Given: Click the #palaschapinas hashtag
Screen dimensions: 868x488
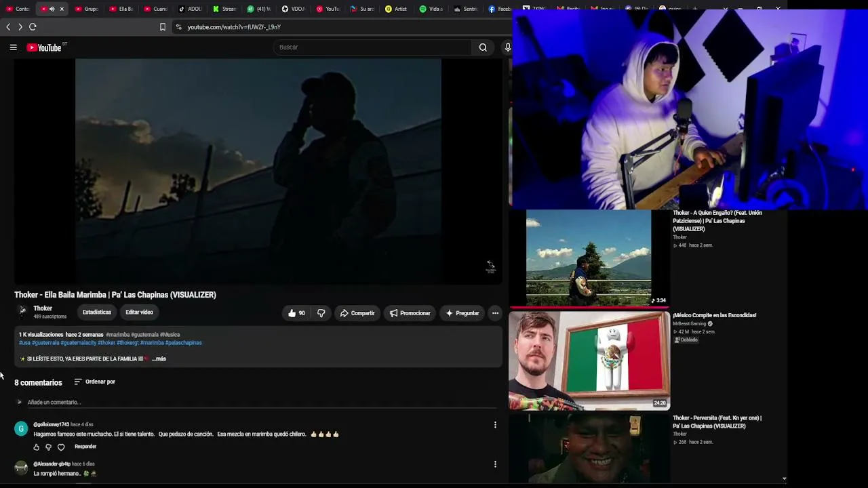Looking at the screenshot, I should [184, 343].
